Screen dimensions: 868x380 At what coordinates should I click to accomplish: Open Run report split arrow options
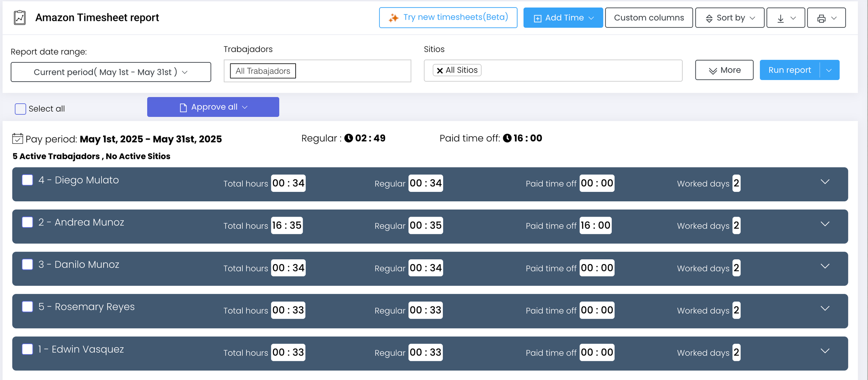pos(829,70)
